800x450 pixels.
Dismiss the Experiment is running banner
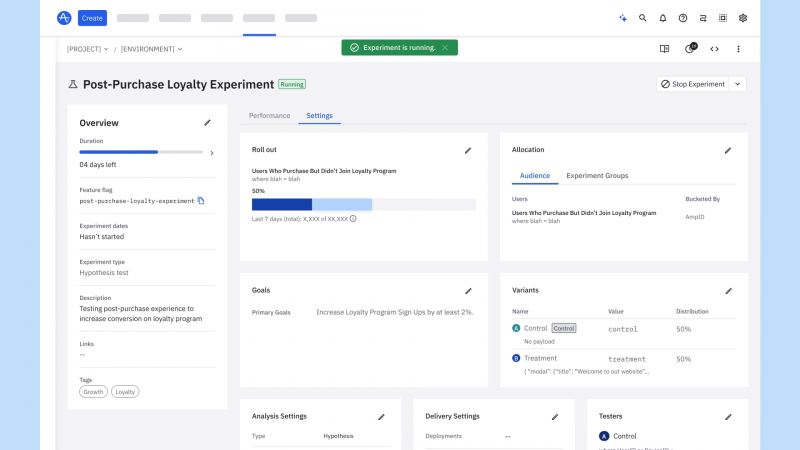445,47
